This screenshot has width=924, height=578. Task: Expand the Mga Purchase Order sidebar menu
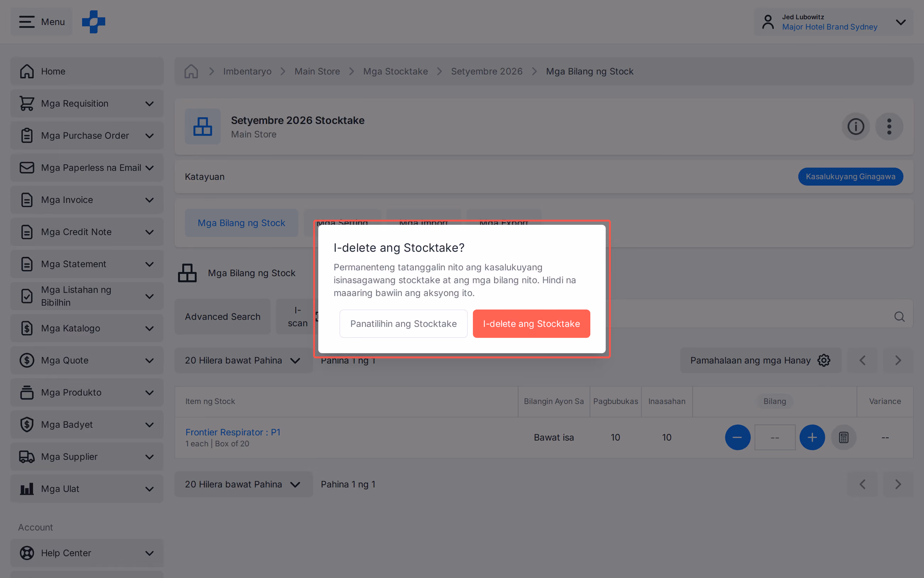(x=87, y=136)
